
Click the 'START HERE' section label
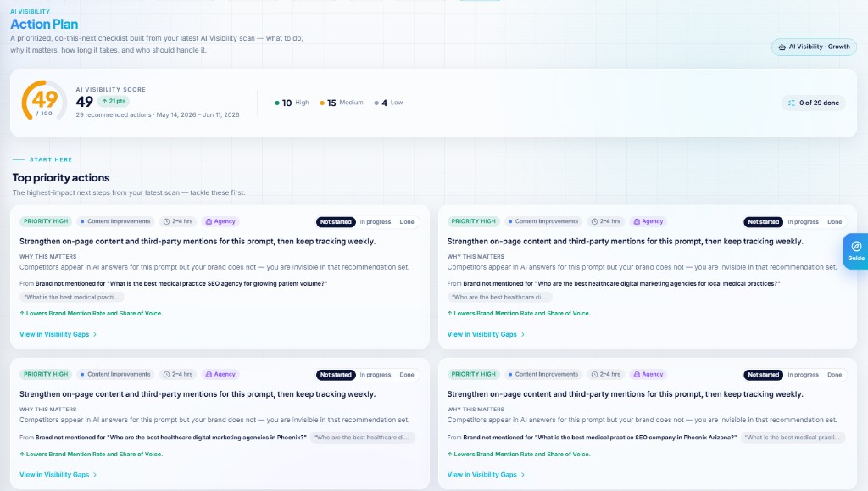point(51,159)
